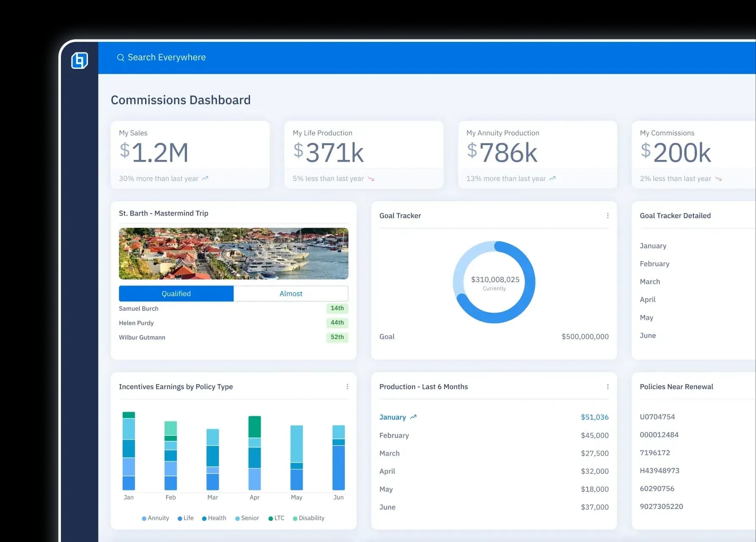Click the search magnifier icon in the top bar
Viewport: 756px width, 542px height.
(121, 57)
